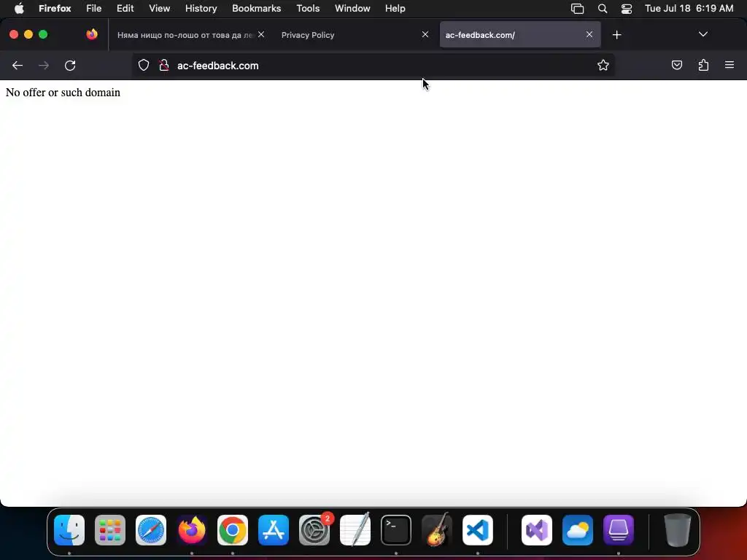
Task: Open System Settings in the Dock
Action: tap(314, 530)
